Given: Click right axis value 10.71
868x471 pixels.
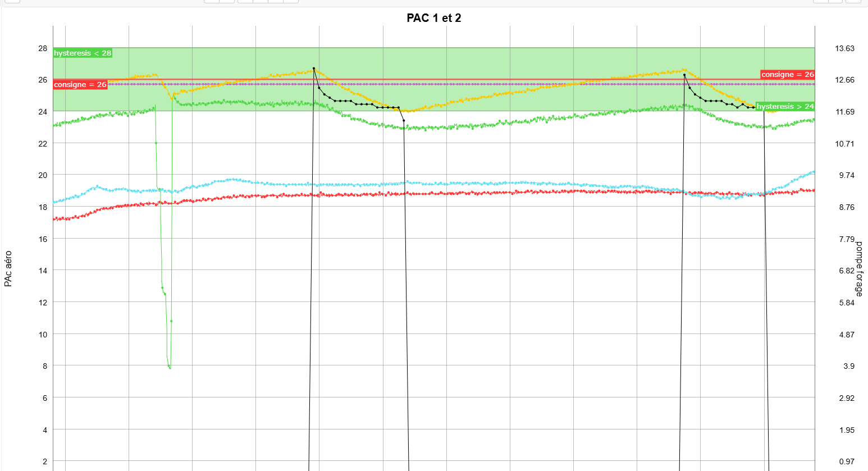Looking at the screenshot, I should pos(844,144).
